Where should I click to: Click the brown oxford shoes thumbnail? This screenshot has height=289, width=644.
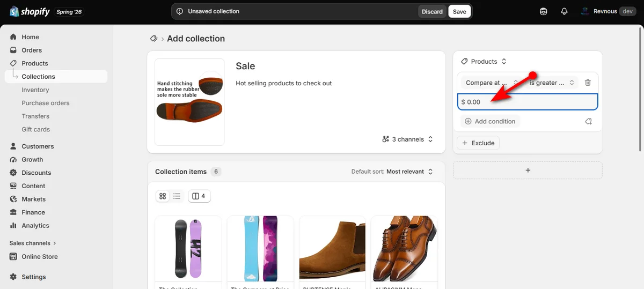point(404,249)
